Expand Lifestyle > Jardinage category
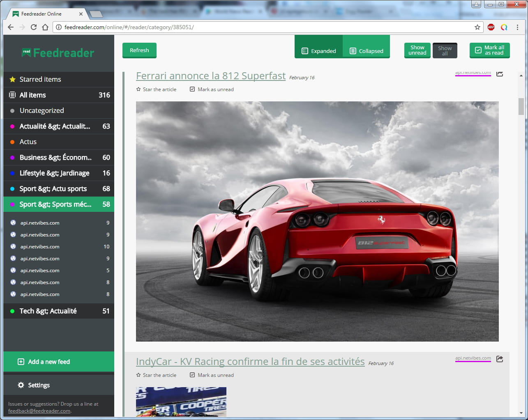The width and height of the screenshot is (528, 420). (59, 173)
